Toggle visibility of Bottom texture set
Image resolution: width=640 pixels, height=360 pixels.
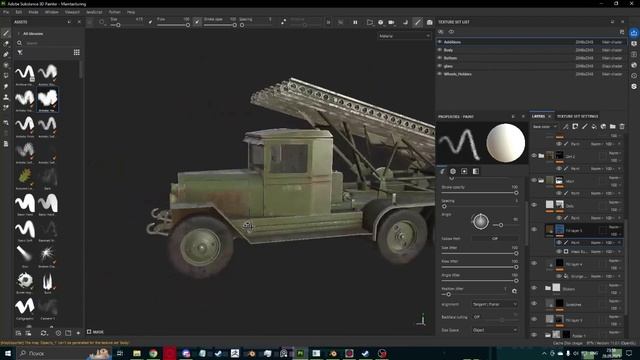(440, 58)
